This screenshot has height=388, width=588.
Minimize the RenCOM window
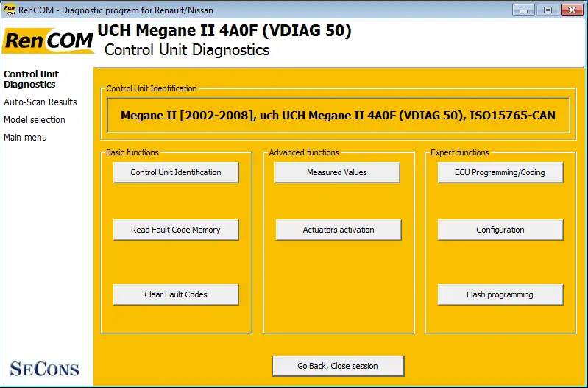[523, 10]
